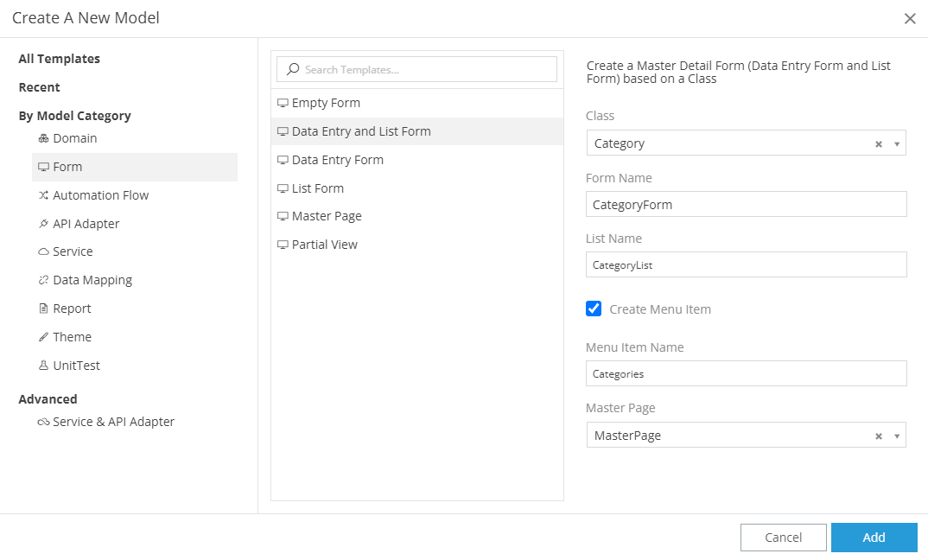Click the Form Name text field

point(746,205)
